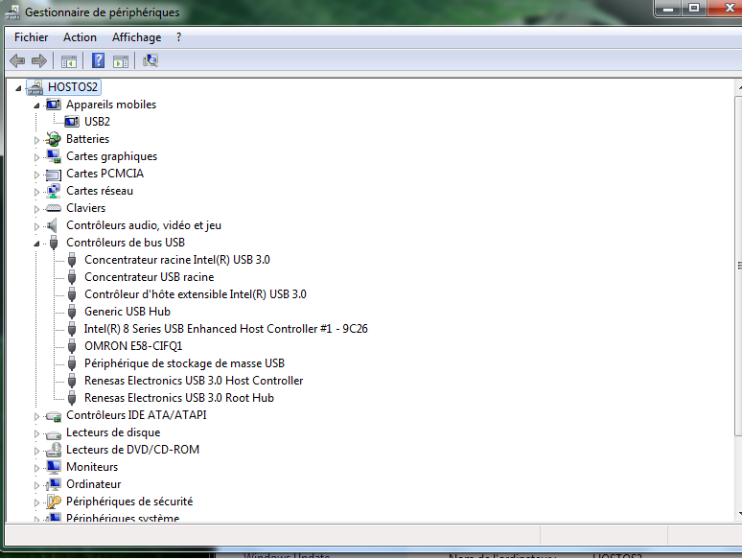
Task: Collapse the HOSTOS2 root node
Action: [x=18, y=88]
